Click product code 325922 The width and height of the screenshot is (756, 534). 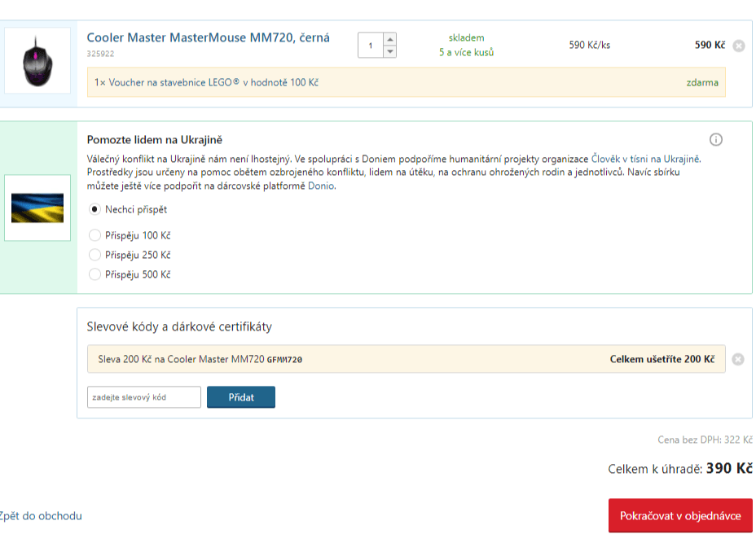coord(100,54)
